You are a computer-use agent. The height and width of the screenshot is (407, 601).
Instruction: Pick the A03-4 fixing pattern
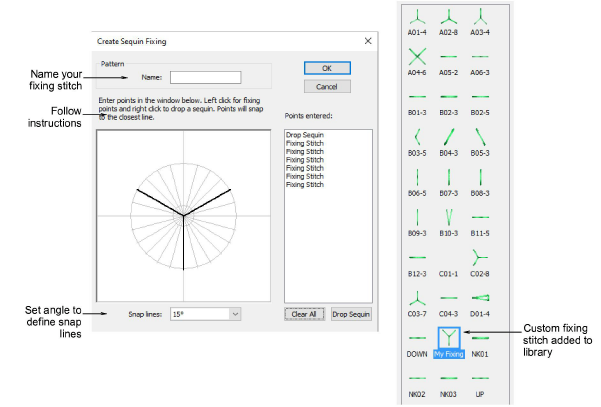pos(480,16)
